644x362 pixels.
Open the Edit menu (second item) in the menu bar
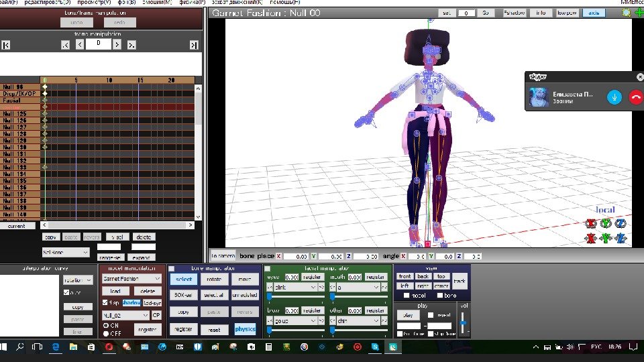47,2
